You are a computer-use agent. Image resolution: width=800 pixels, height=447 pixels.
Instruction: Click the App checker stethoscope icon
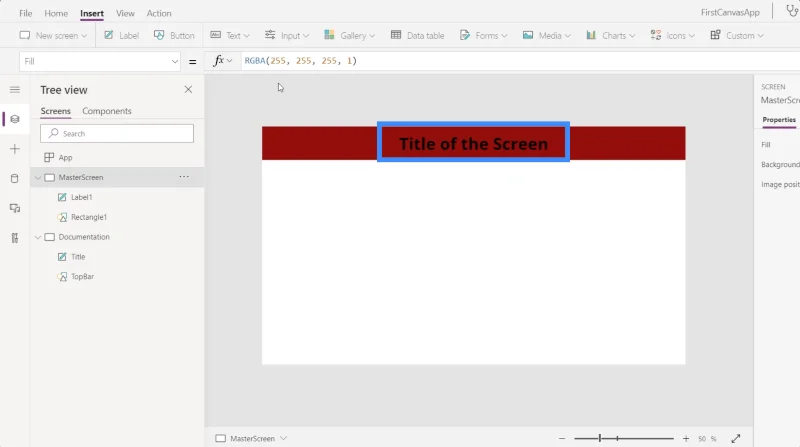point(792,11)
